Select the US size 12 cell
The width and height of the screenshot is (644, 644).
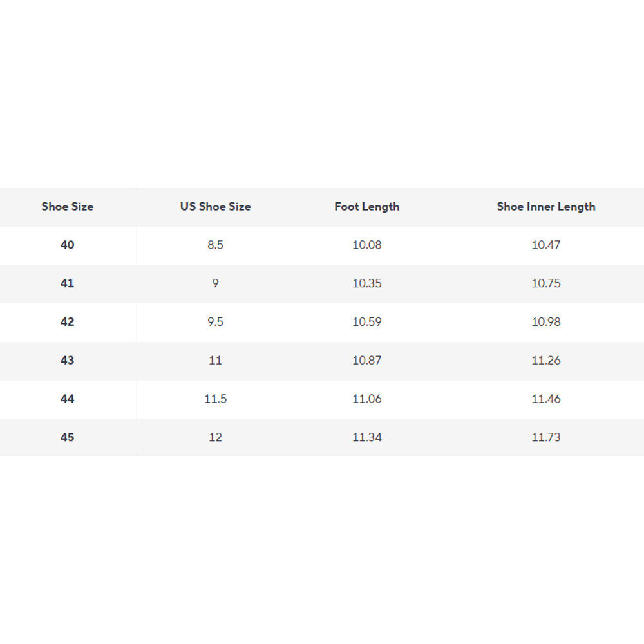pyautogui.click(x=215, y=437)
